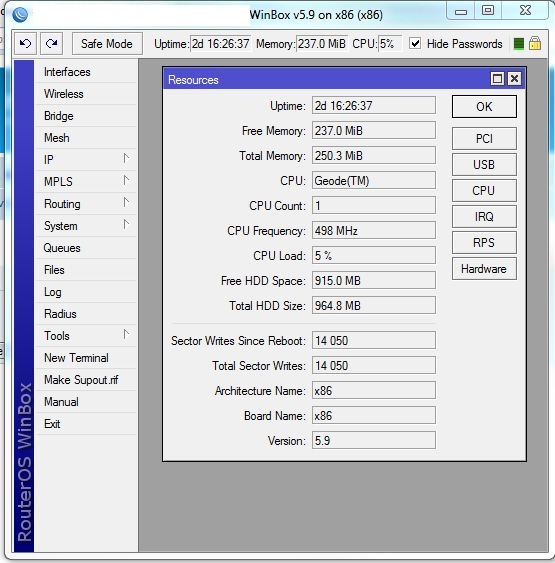This screenshot has height=563, width=555.
Task: Click the RPS button
Action: [484, 243]
